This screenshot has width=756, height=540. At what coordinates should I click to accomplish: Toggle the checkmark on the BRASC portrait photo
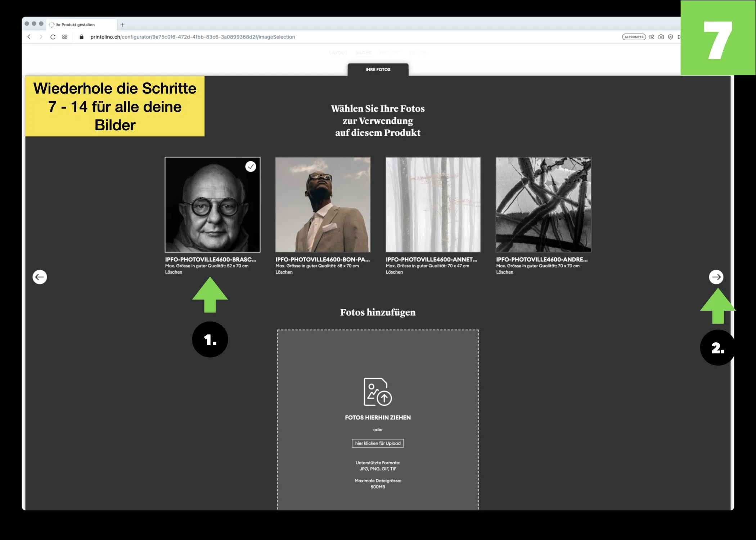251,166
